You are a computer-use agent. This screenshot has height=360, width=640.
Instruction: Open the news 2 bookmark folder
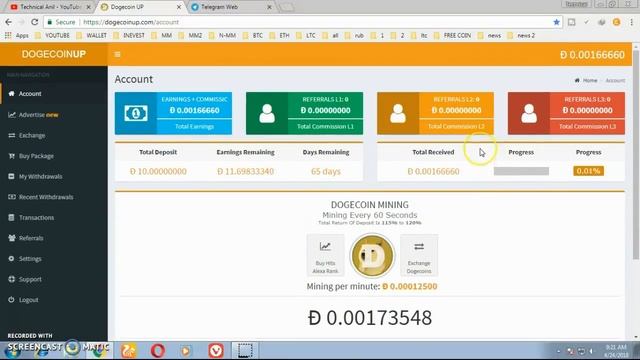pos(521,36)
